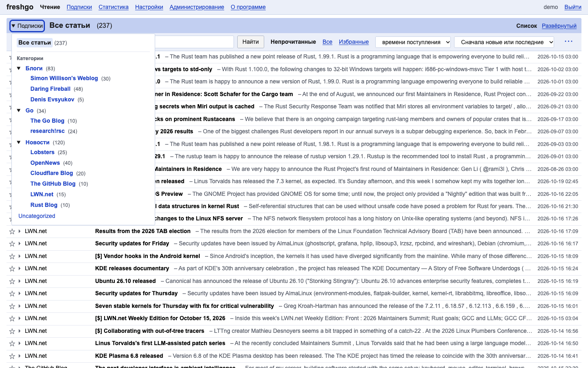Select the Daring Fireball feed
The image size is (588, 368).
(51, 89)
